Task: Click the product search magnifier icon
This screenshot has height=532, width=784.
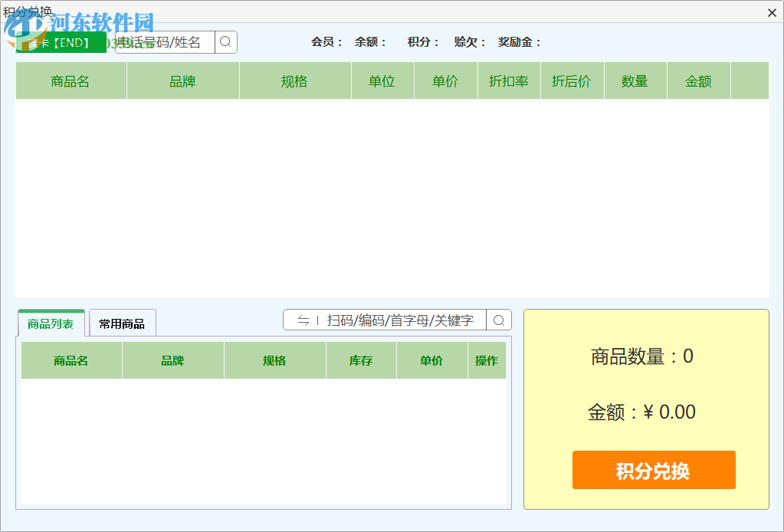Action: click(498, 320)
